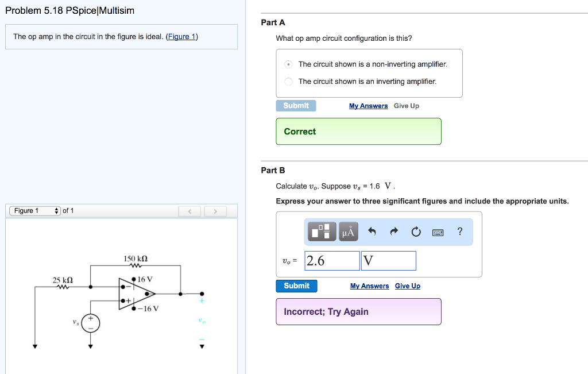Open My Answers link in Part A
Viewport: 588px width, 374px height.
coord(368,106)
